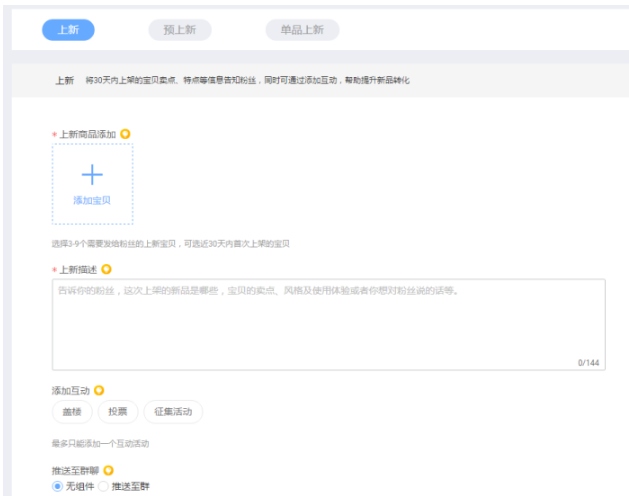629x496 pixels.
Task: Click the 最多只能添加一个互动活动 hint text
Action: [x=106, y=443]
